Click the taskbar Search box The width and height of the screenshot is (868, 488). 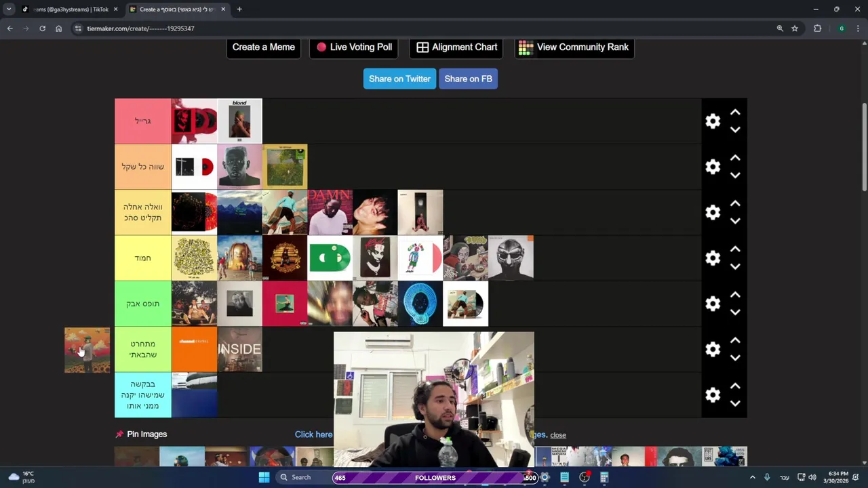click(302, 477)
